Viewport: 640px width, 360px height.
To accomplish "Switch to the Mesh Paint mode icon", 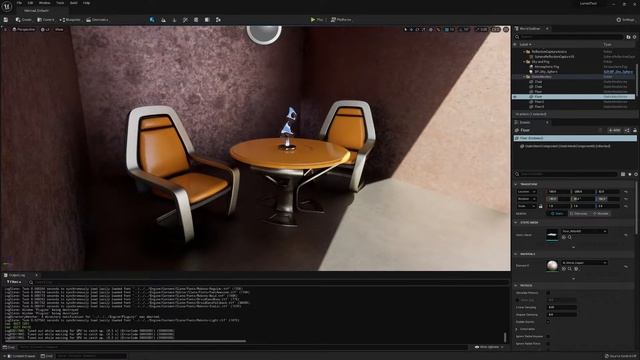I will pos(185,20).
